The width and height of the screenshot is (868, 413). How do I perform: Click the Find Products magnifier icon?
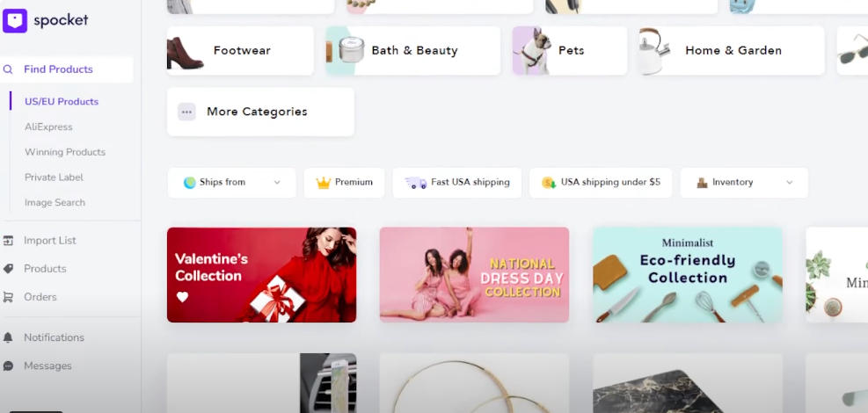[x=8, y=69]
